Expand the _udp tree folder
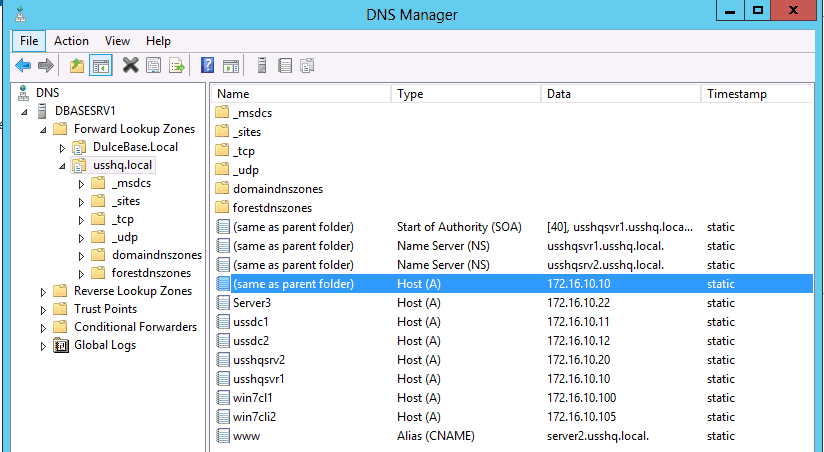Screen dimensions: 824x452 point(81,238)
